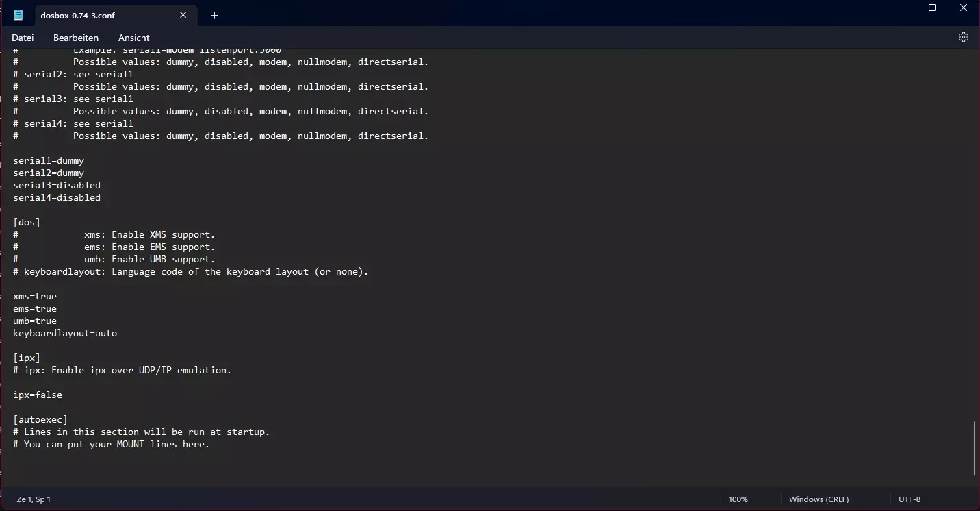Click the line ems=true
This screenshot has width=980, height=511.
[x=35, y=308]
